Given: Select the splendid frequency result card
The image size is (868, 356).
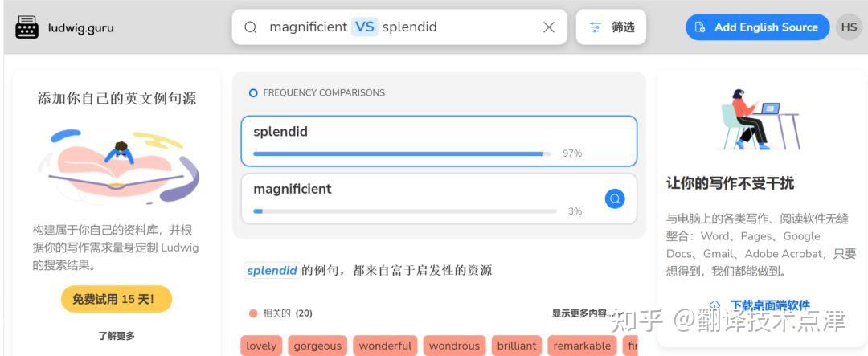Looking at the screenshot, I should coord(438,141).
